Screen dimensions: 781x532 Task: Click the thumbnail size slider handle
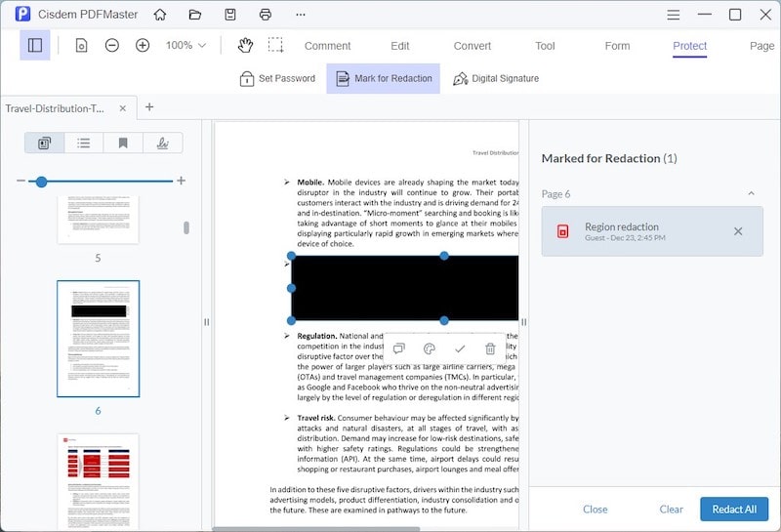pos(41,182)
